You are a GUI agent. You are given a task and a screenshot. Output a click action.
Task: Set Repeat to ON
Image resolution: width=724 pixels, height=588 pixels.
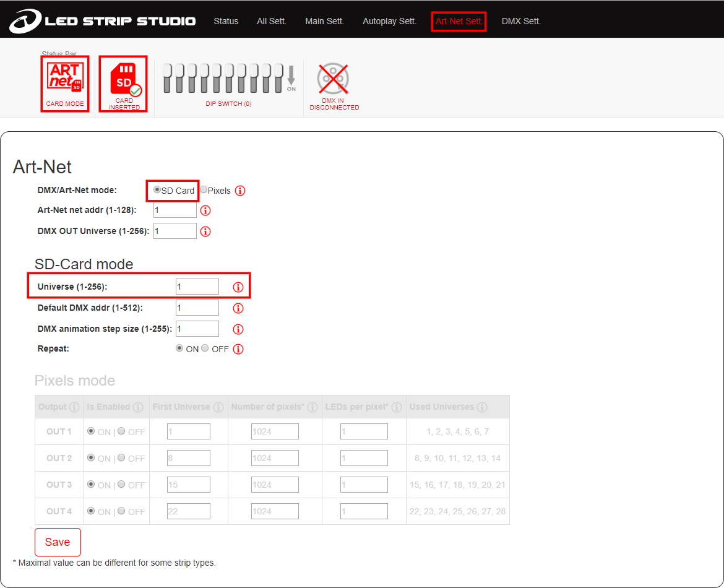[x=179, y=348]
